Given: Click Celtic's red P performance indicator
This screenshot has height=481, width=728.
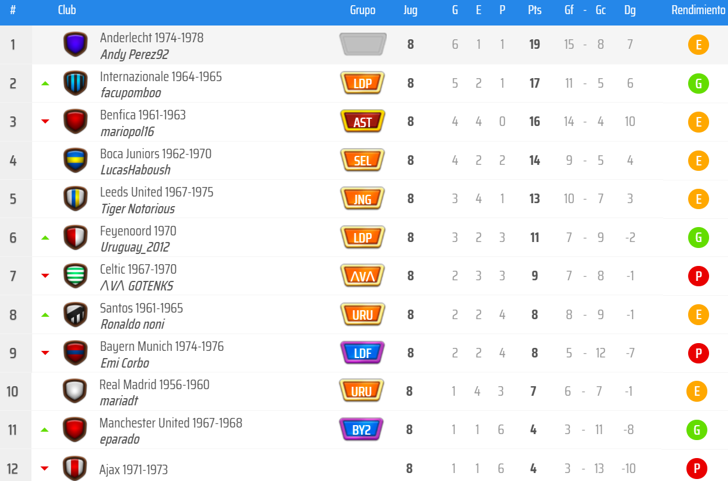Looking at the screenshot, I should pos(698,276).
